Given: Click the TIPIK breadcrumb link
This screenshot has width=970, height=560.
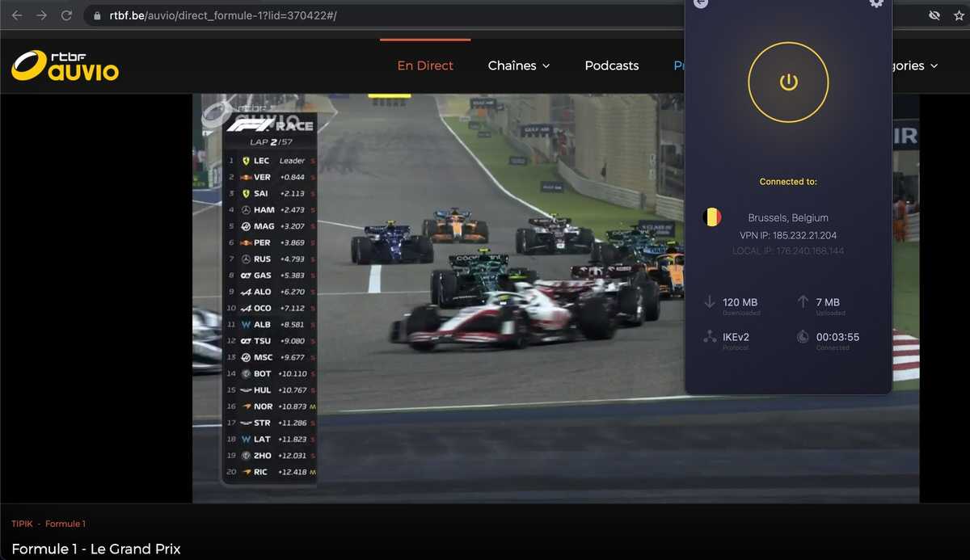Looking at the screenshot, I should pyautogui.click(x=23, y=524).
